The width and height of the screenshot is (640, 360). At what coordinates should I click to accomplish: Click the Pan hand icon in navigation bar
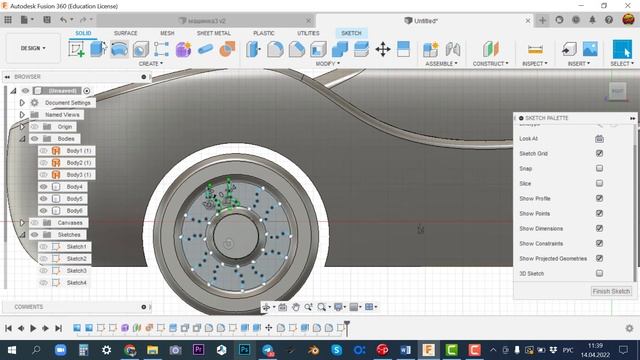[296, 307]
